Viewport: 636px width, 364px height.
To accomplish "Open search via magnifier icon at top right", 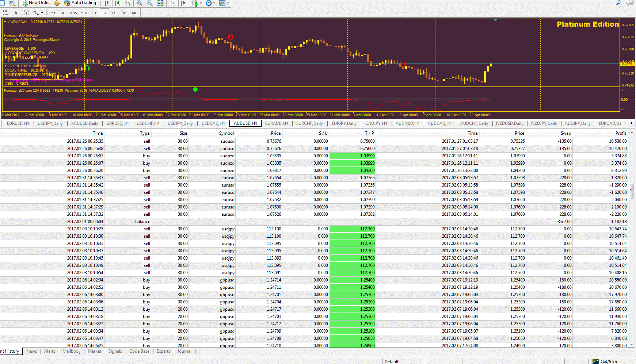I will pyautogui.click(x=618, y=3).
